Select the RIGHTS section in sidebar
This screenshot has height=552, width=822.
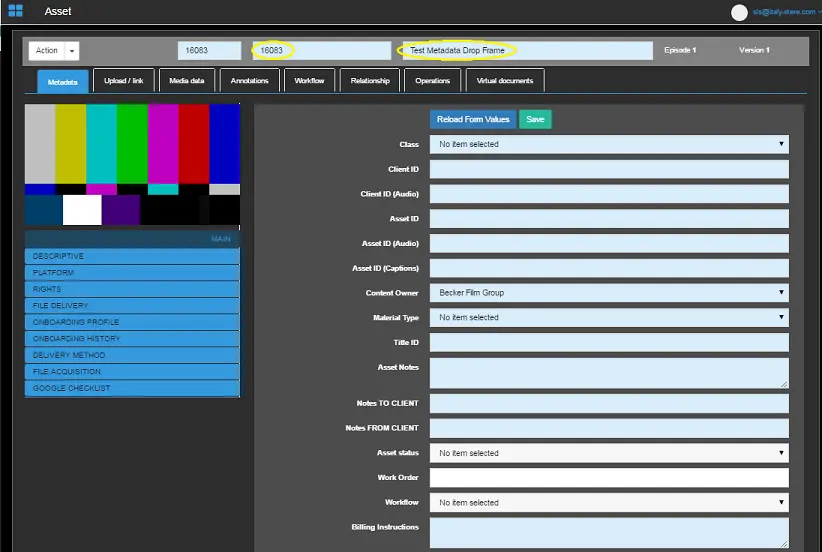(x=132, y=289)
